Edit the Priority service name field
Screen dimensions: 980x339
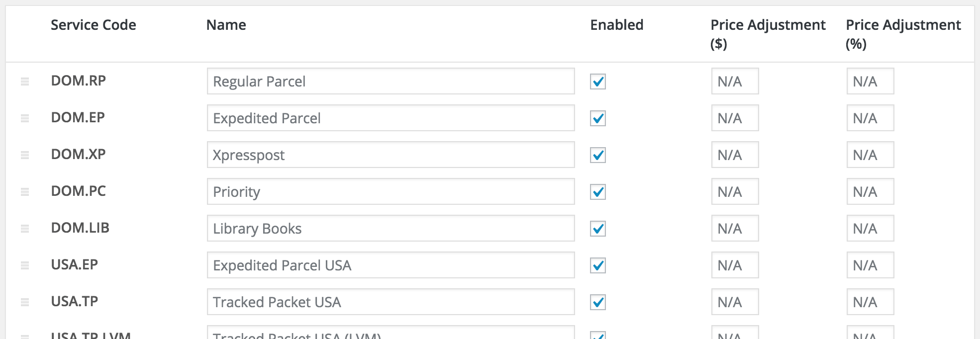click(x=391, y=192)
